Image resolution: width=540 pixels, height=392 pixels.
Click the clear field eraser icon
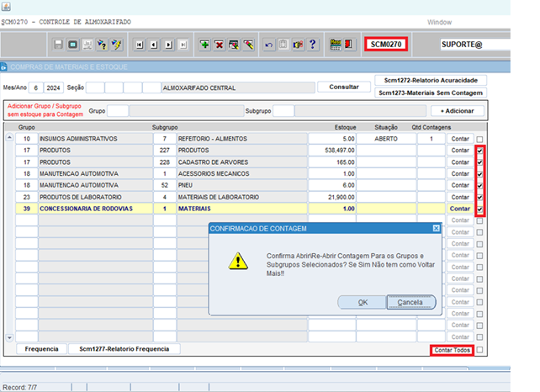coord(248,45)
